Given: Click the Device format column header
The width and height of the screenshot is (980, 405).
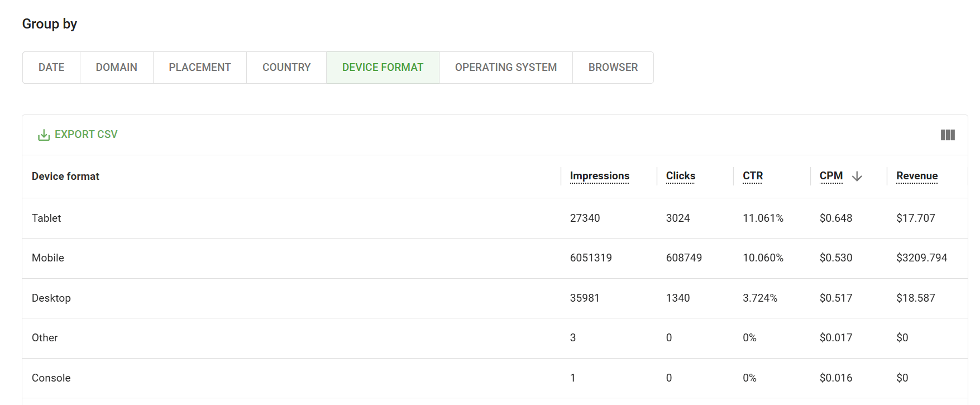Looking at the screenshot, I should tap(65, 177).
